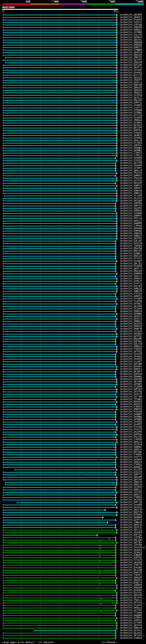146x644 pixels.
Task: Open hit label UniRef100_Q42624
Action: click(x=131, y=77)
